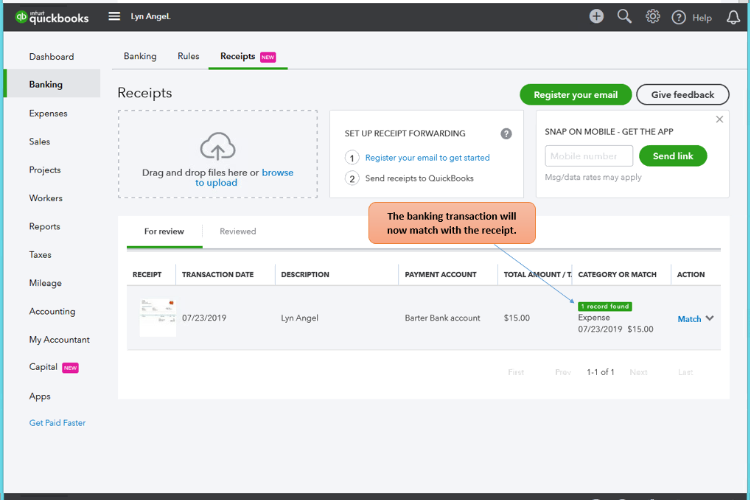
Task: Open Dashboard in sidebar
Action: point(52,56)
